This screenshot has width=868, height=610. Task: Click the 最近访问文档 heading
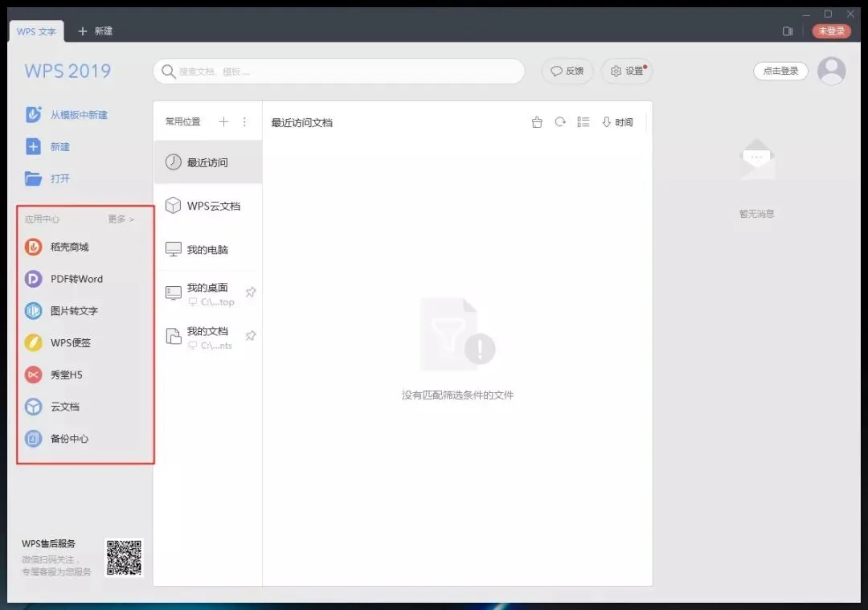301,122
